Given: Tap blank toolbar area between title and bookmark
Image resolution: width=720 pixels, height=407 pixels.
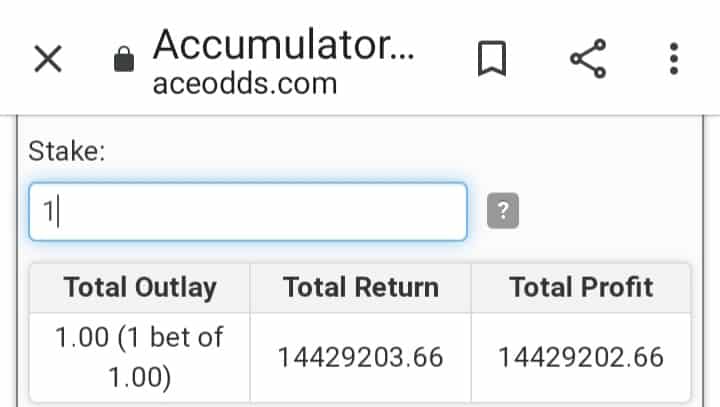Looking at the screenshot, I should [x=445, y=59].
